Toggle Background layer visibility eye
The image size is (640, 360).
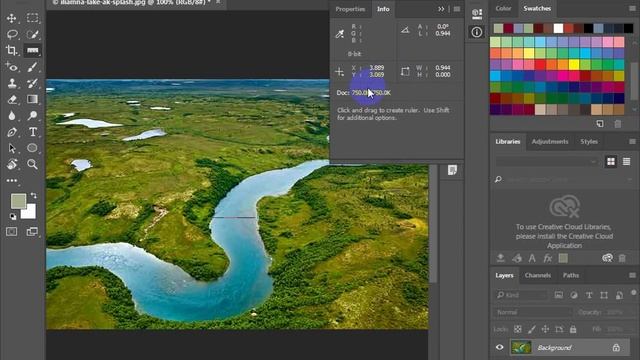[500, 347]
